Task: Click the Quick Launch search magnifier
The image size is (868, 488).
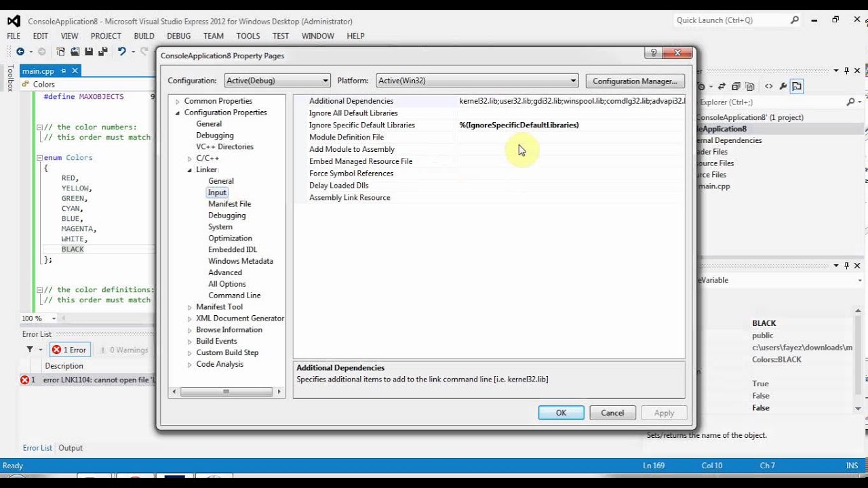Action: (x=795, y=20)
